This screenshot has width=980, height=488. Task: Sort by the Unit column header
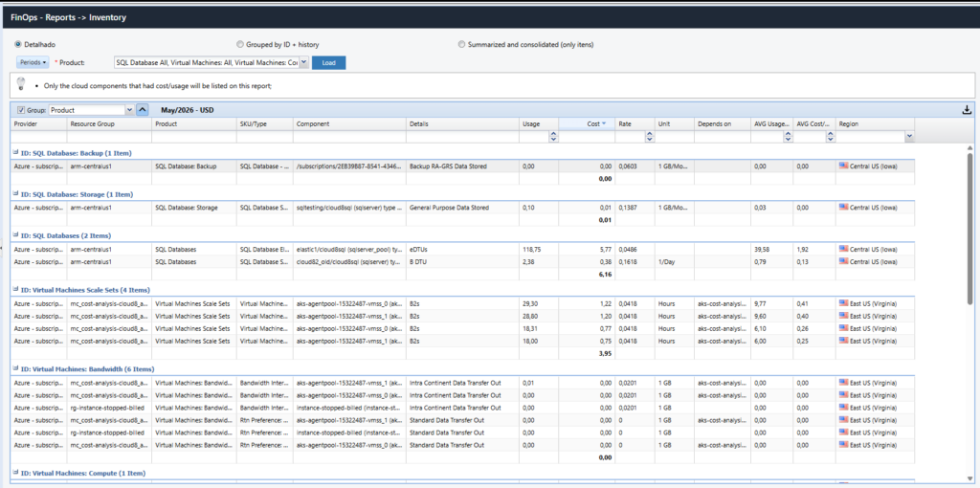coord(675,123)
